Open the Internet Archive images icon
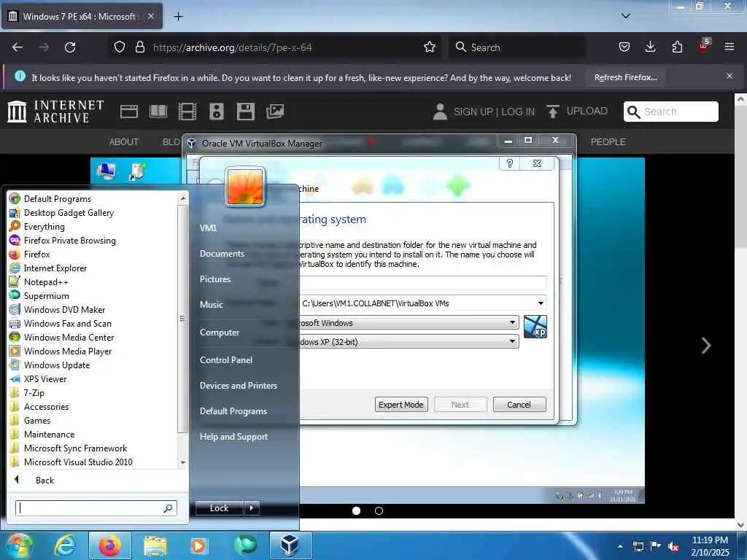The width and height of the screenshot is (747, 560). tap(275, 112)
